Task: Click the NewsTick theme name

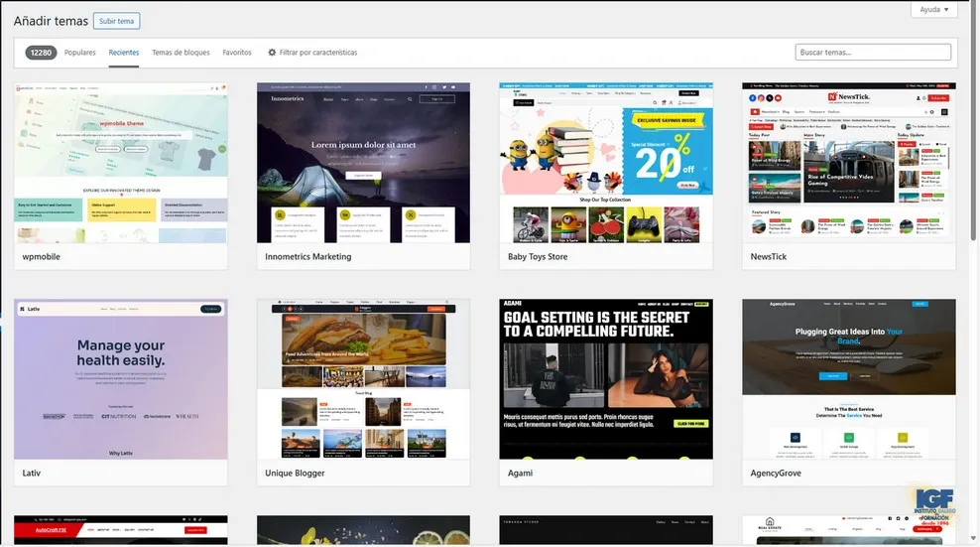Action: [768, 256]
